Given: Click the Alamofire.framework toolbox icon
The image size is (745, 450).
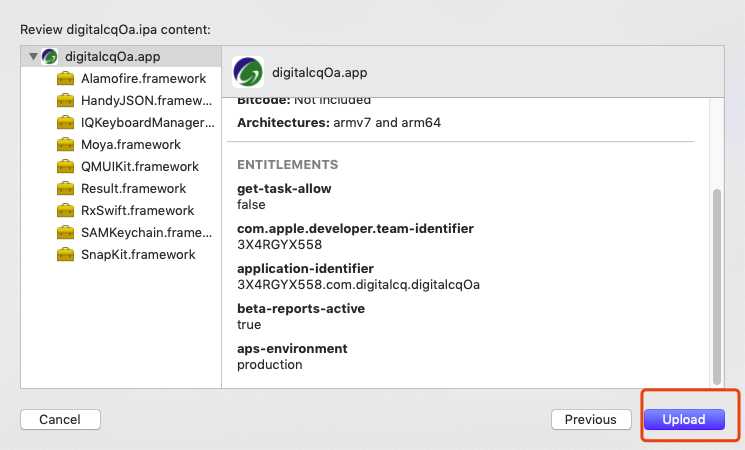Looking at the screenshot, I should tap(66, 78).
